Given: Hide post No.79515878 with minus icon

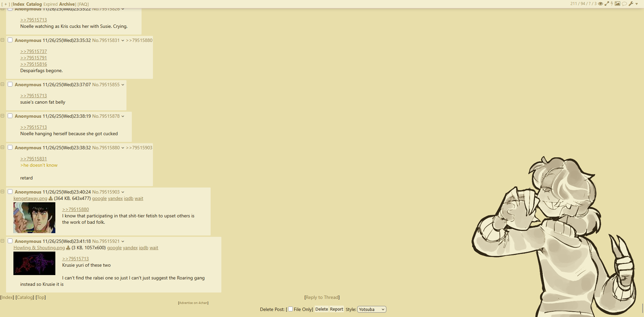Looking at the screenshot, I should pyautogui.click(x=2, y=116).
